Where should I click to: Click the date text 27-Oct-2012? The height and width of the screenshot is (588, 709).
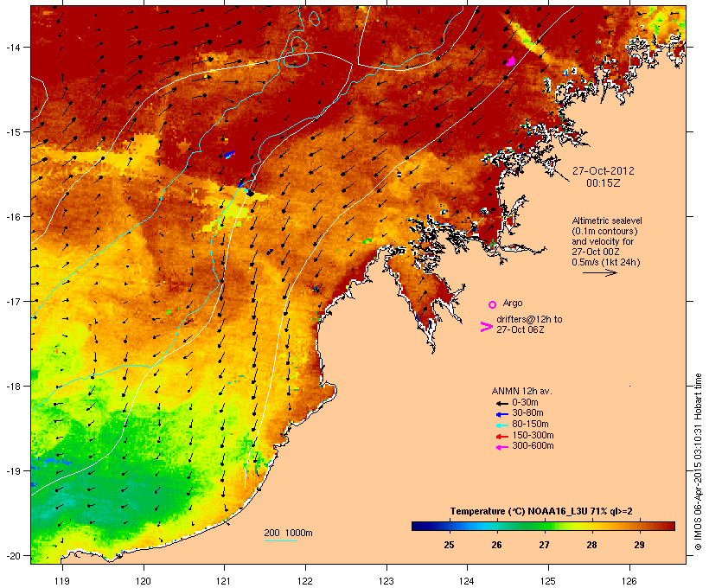(x=604, y=171)
